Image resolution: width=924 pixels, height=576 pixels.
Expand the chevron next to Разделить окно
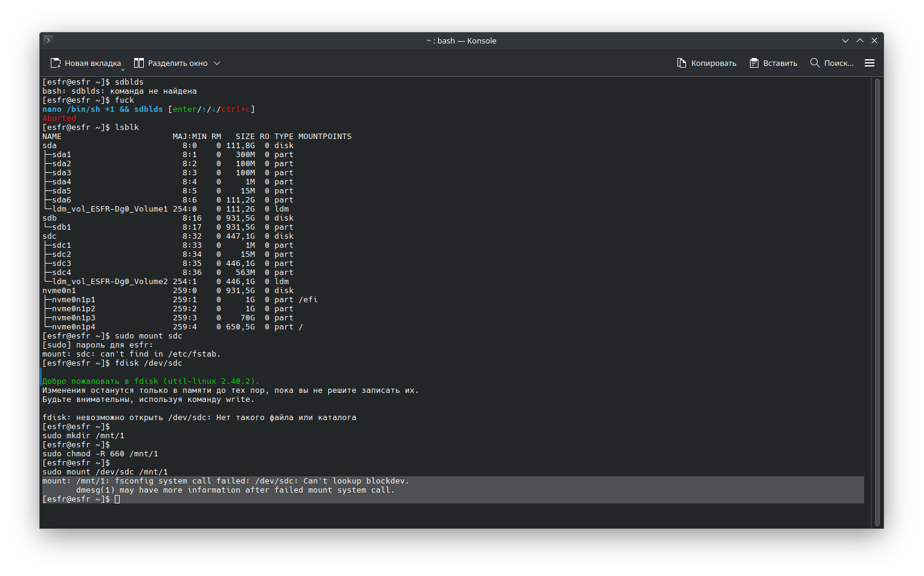[217, 63]
